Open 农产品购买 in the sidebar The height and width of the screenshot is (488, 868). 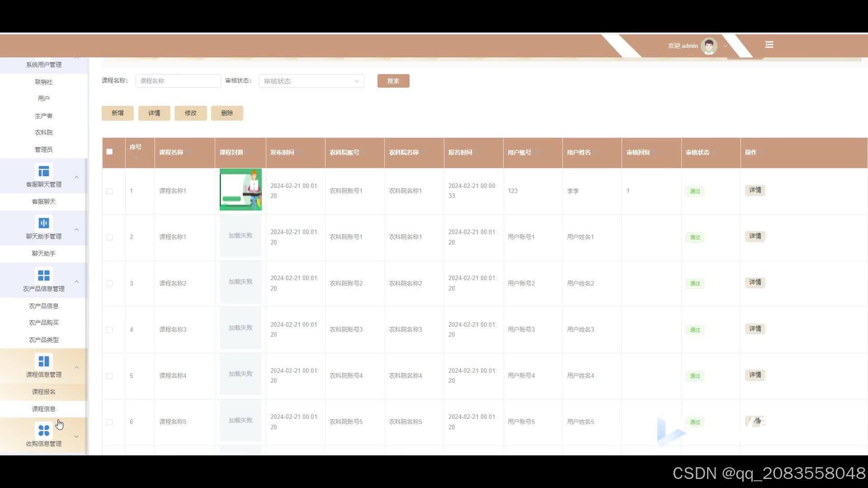[x=44, y=323]
